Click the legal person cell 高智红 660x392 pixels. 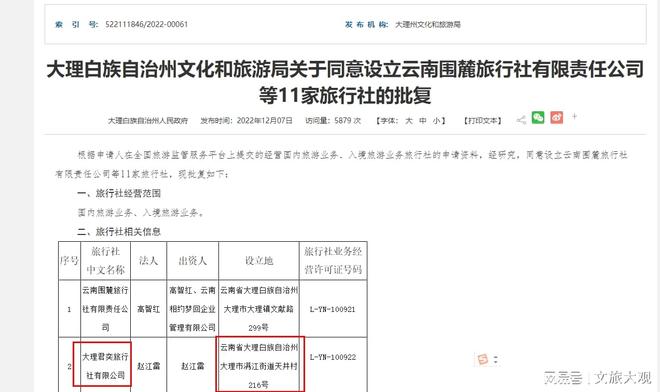click(x=149, y=309)
